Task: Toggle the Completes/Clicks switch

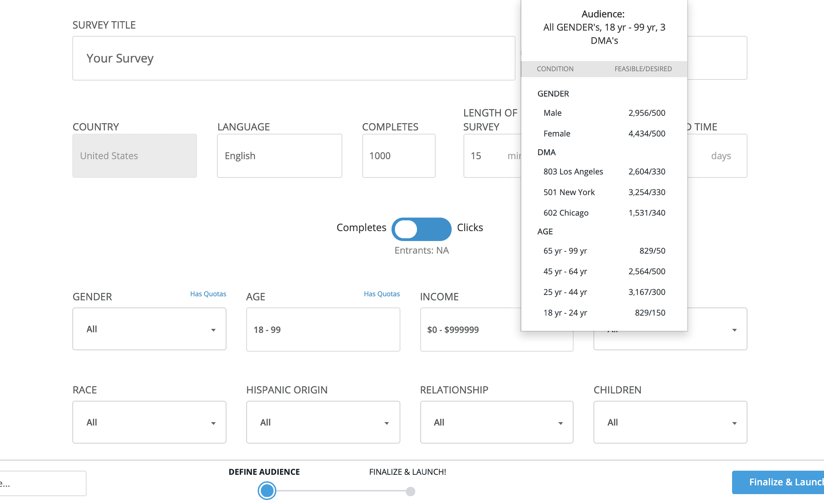Action: pyautogui.click(x=421, y=229)
